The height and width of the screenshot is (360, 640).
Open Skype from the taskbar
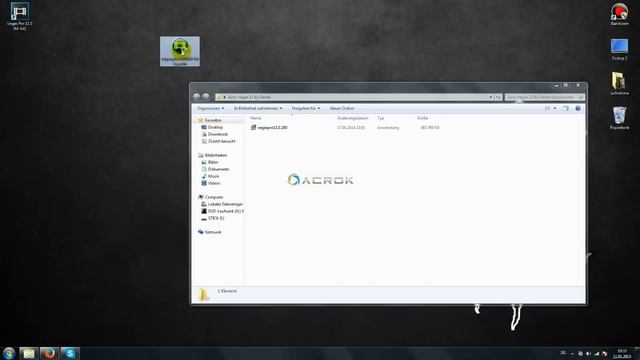[x=70, y=353]
